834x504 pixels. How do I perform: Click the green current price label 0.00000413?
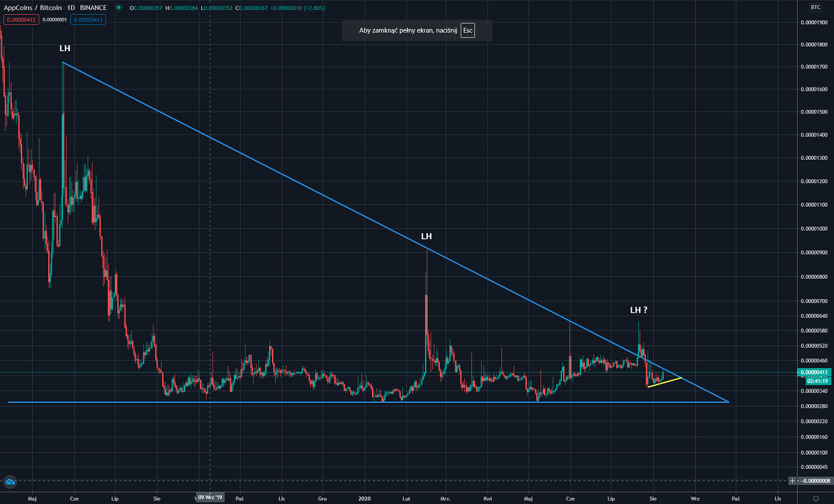point(814,373)
